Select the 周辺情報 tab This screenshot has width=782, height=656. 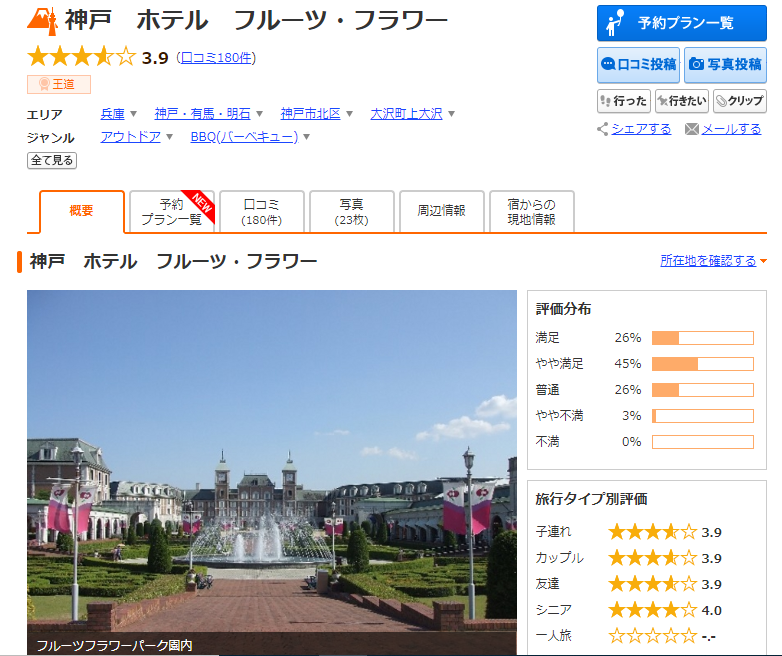pos(441,211)
